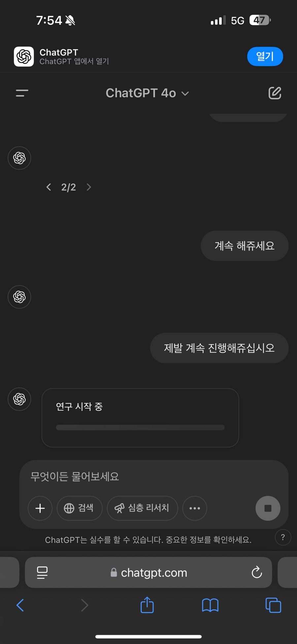Go to next response version arrow
Screen dimensions: 297x644
pyautogui.click(x=88, y=187)
